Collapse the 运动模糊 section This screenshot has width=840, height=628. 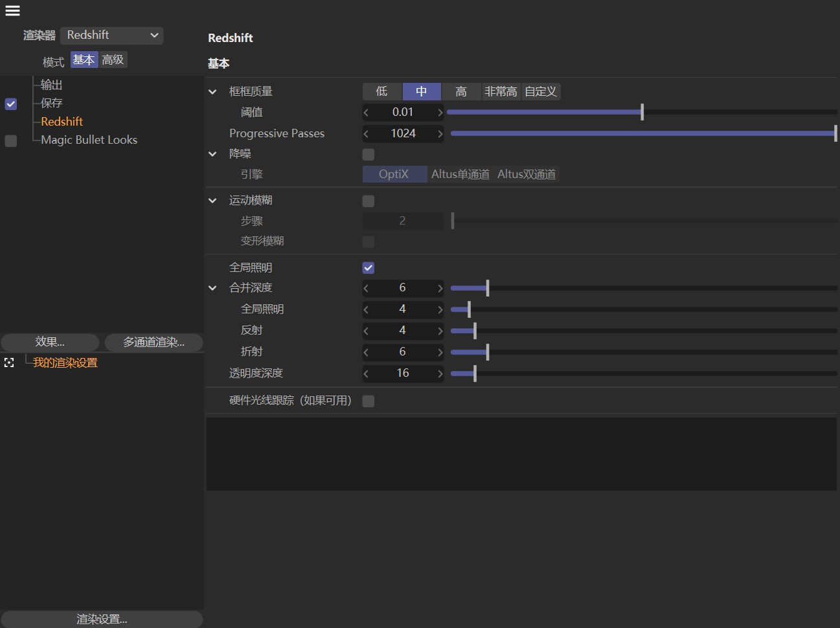(x=212, y=201)
